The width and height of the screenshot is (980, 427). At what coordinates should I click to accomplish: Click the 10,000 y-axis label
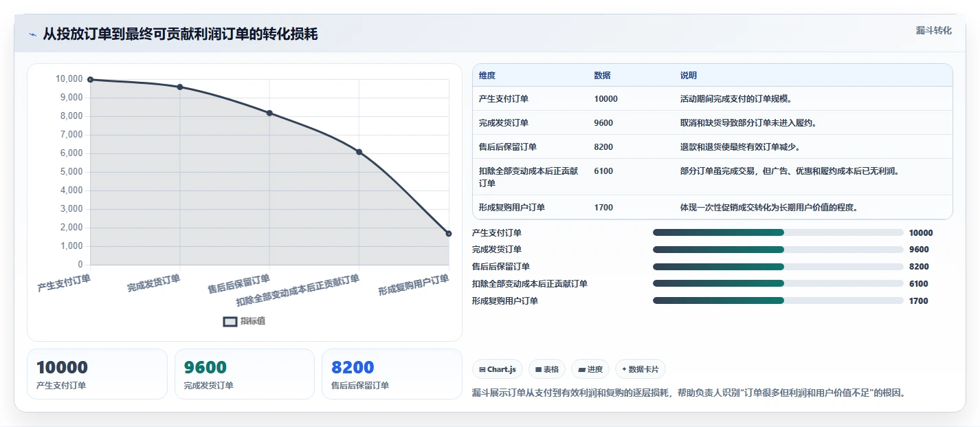click(x=69, y=79)
